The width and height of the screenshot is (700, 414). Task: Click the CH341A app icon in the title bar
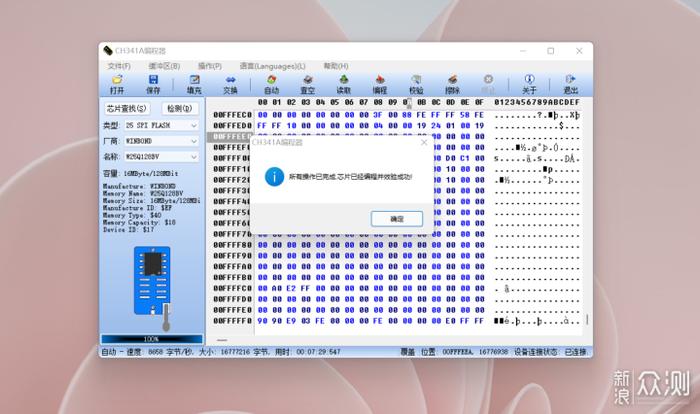pos(108,50)
